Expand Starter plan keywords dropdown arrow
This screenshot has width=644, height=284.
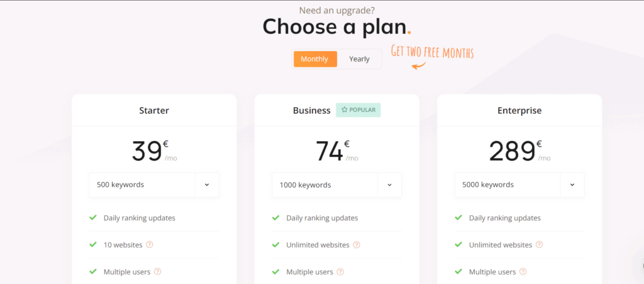pos(206,185)
